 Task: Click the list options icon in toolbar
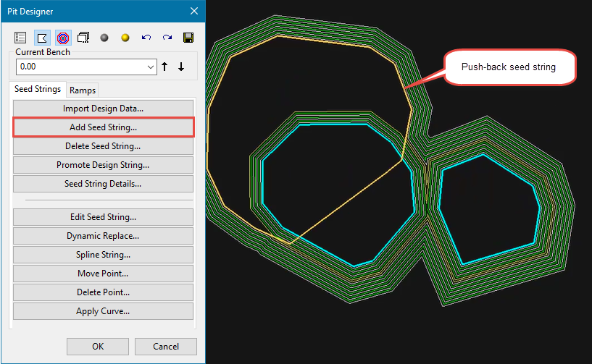(x=20, y=37)
